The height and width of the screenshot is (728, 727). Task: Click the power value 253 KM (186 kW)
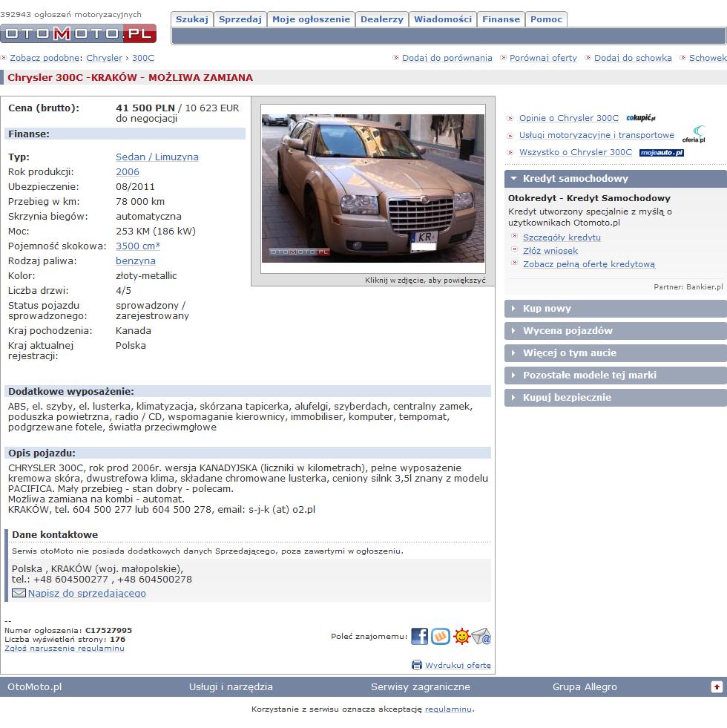[156, 232]
